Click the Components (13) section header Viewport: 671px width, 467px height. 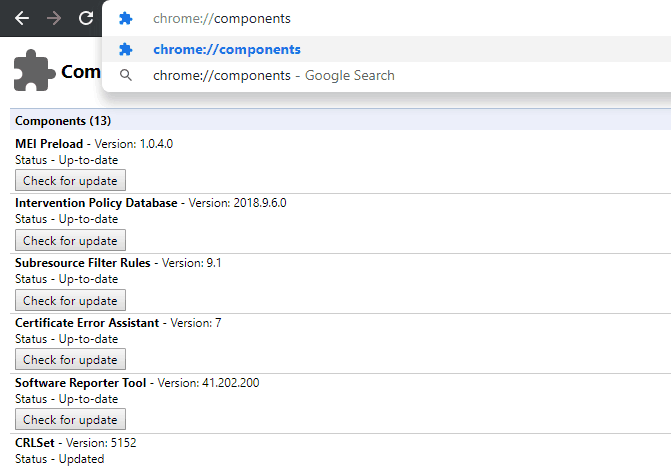63,121
